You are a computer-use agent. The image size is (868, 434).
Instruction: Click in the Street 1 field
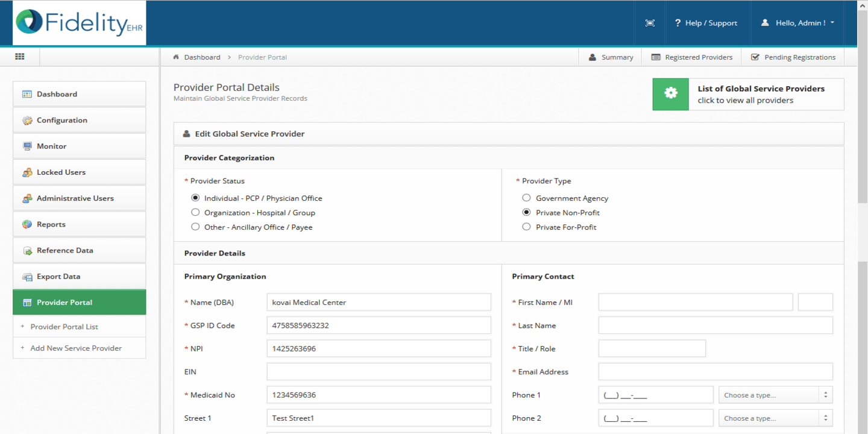pos(379,418)
